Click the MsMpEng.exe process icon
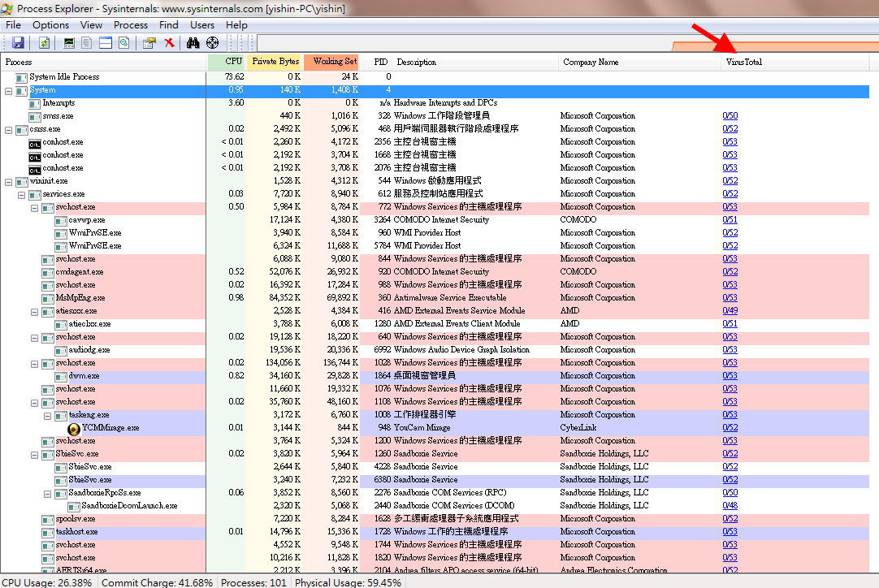Viewport: 879px width, 588px height. point(48,299)
